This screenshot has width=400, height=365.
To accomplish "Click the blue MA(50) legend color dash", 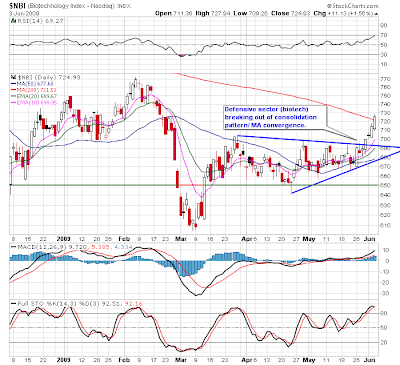I will [x=13, y=84].
